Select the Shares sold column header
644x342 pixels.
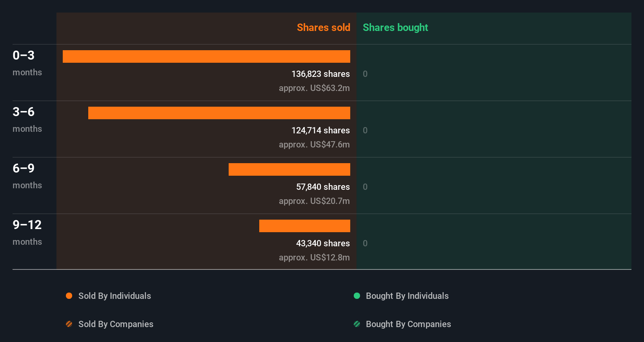(x=324, y=27)
